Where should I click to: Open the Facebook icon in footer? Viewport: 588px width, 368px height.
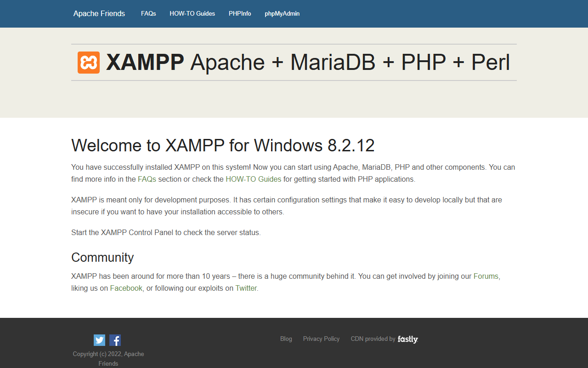pyautogui.click(x=115, y=340)
